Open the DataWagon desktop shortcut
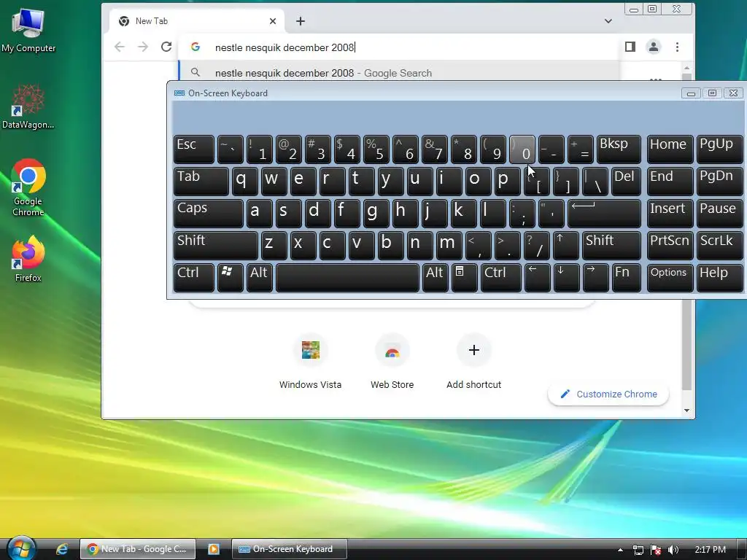 28,107
